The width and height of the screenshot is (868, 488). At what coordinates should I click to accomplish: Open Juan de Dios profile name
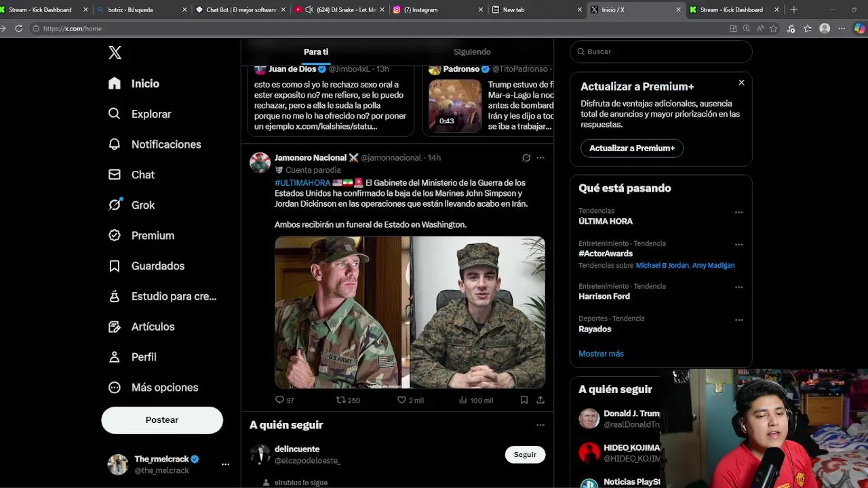[x=292, y=69]
